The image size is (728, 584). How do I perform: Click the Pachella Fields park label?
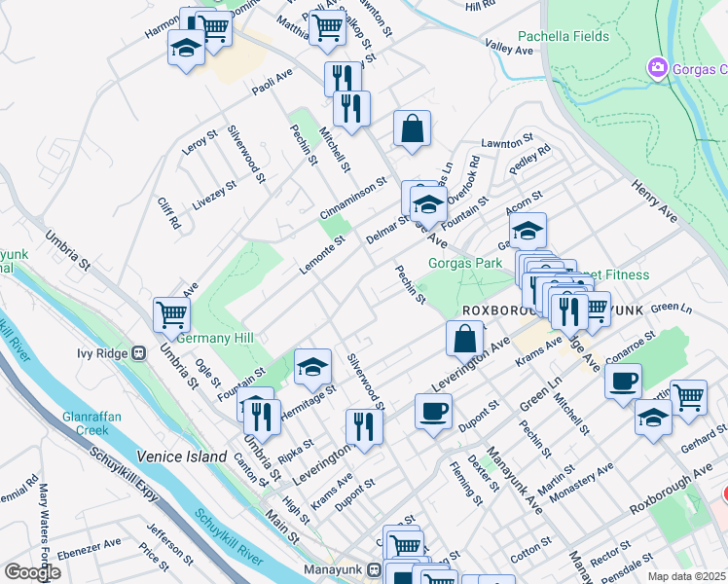tap(564, 36)
